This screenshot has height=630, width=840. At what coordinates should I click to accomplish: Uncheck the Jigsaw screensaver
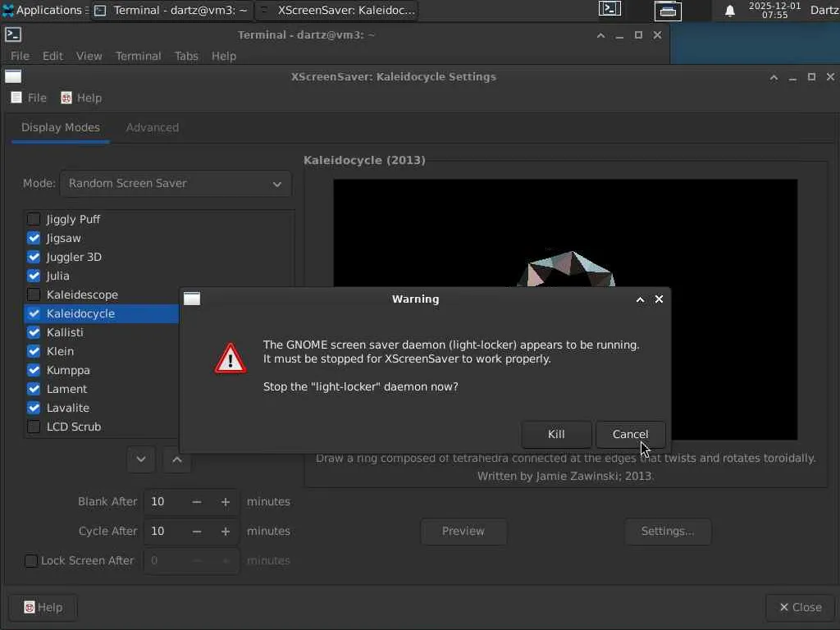tap(34, 238)
